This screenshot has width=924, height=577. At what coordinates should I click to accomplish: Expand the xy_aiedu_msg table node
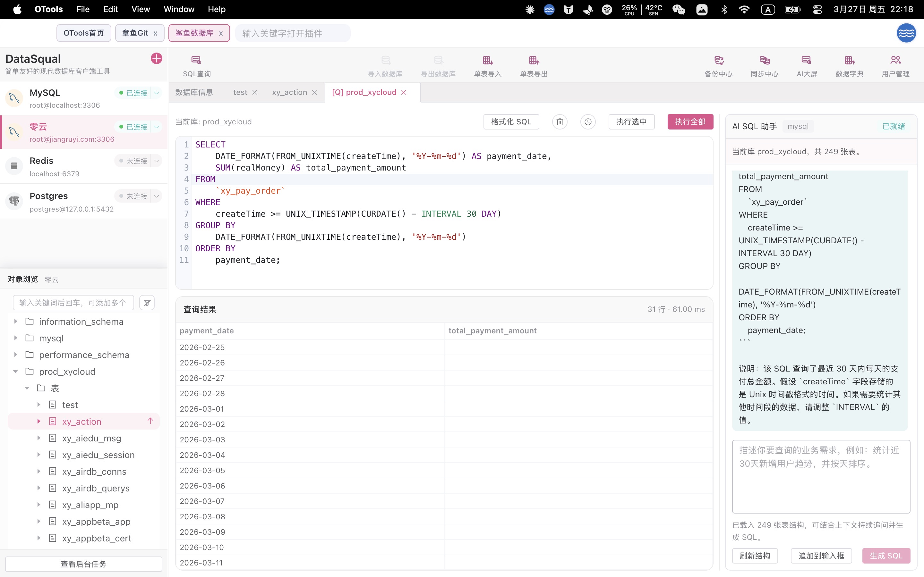pos(38,438)
